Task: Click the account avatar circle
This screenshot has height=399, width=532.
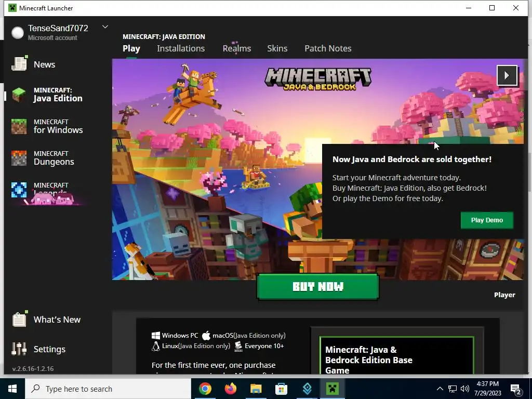Action: click(x=18, y=33)
